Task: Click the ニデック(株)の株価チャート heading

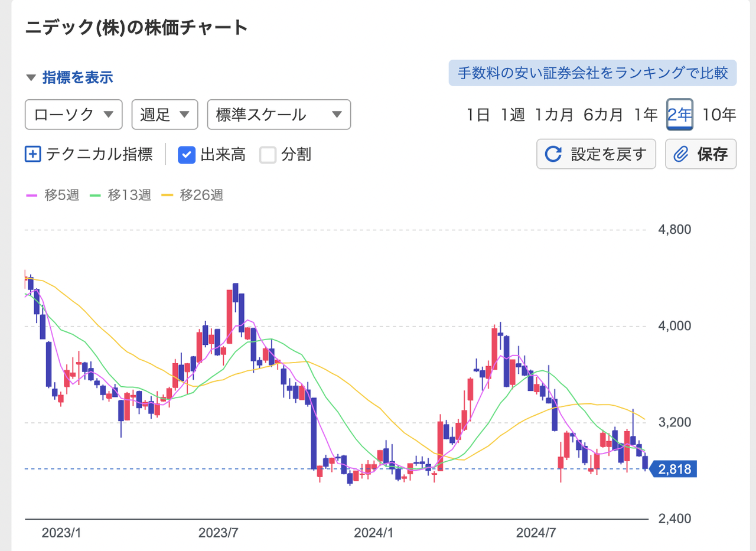Action: [136, 28]
